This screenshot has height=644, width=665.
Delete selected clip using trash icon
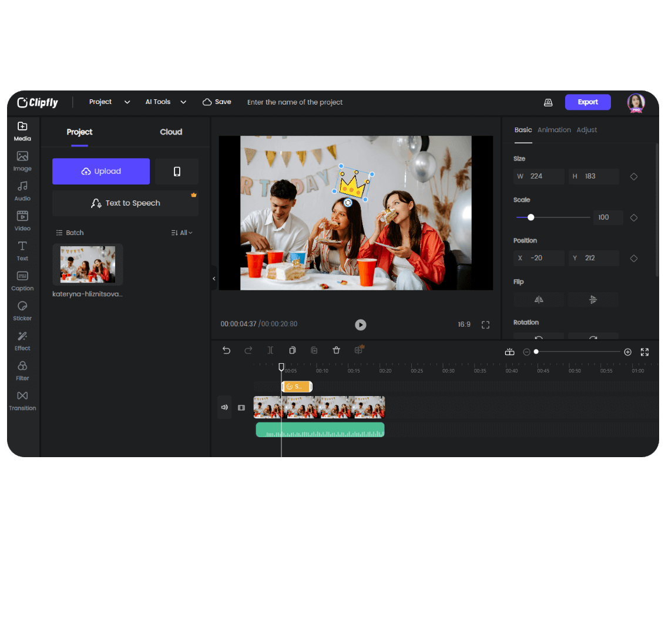(336, 350)
